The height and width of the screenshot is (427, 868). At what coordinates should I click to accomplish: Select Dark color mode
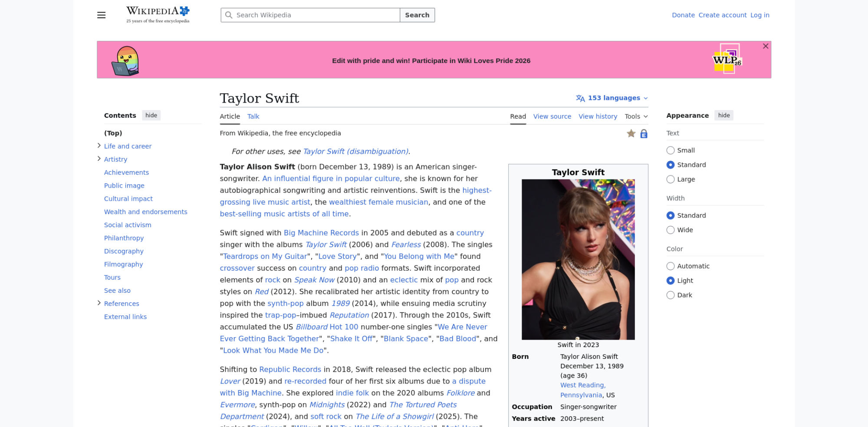tap(671, 295)
